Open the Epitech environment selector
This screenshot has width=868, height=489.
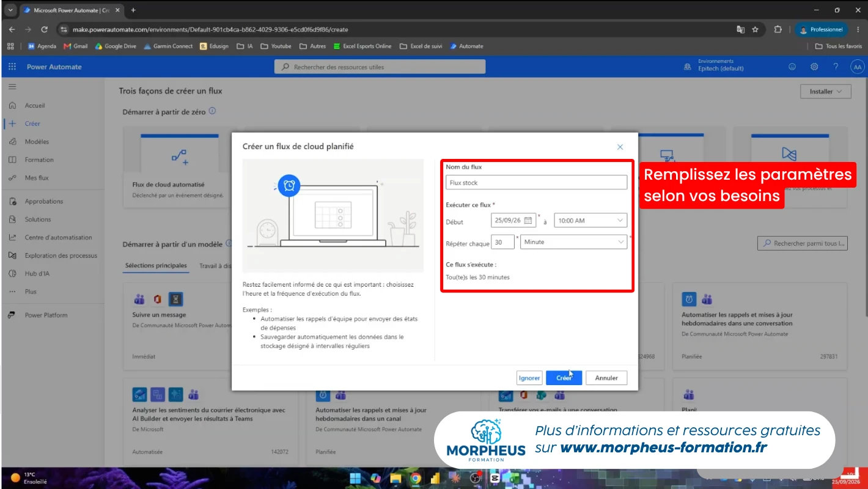pyautogui.click(x=714, y=65)
